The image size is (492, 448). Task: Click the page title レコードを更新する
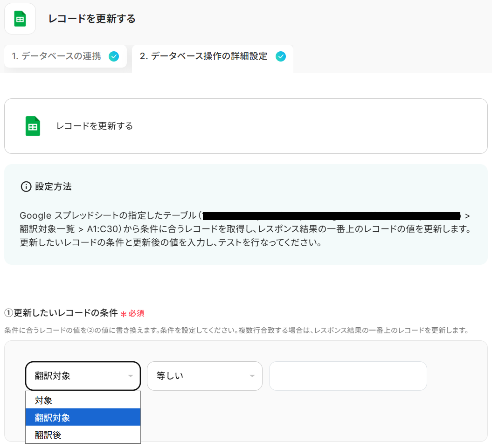tap(92, 19)
